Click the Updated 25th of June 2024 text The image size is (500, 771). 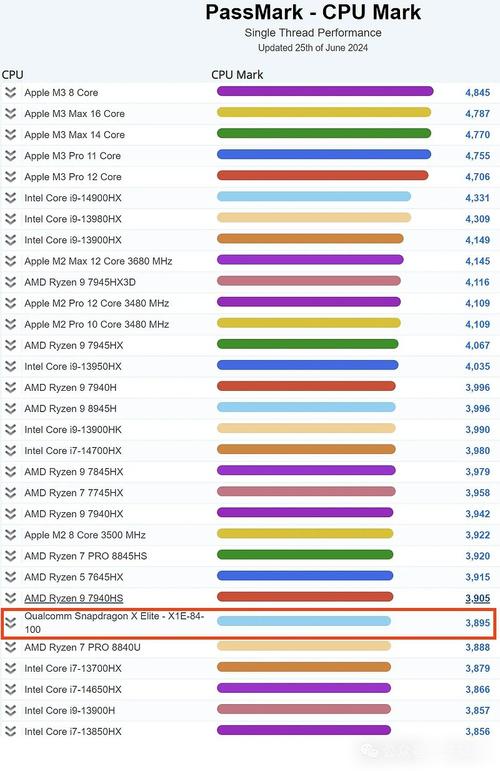coord(313,48)
